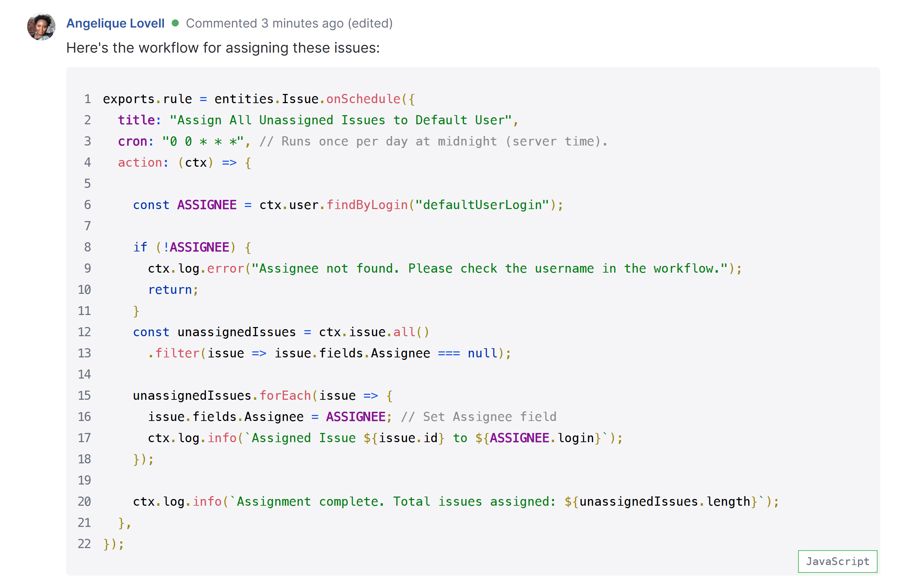Open Angelique Lovell's profile name link
921x588 pixels.
tap(115, 23)
